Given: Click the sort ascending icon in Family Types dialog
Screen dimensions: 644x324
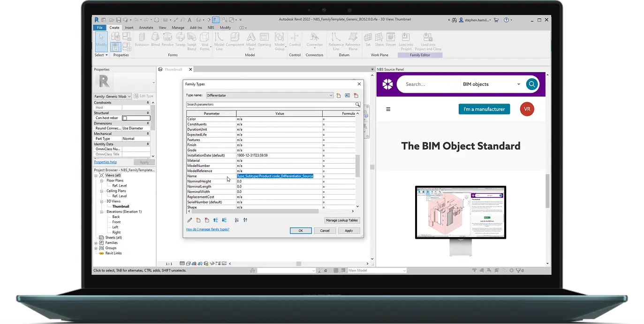Looking at the screenshot, I should (236, 220).
